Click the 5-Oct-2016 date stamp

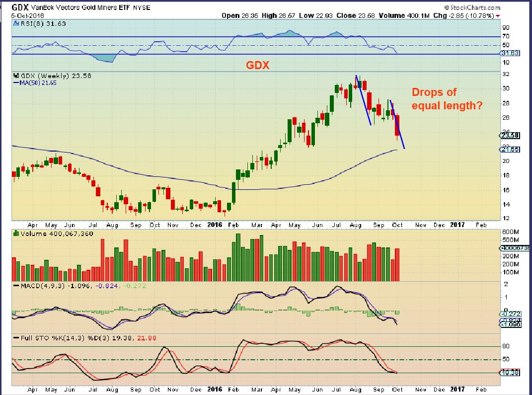[27, 15]
